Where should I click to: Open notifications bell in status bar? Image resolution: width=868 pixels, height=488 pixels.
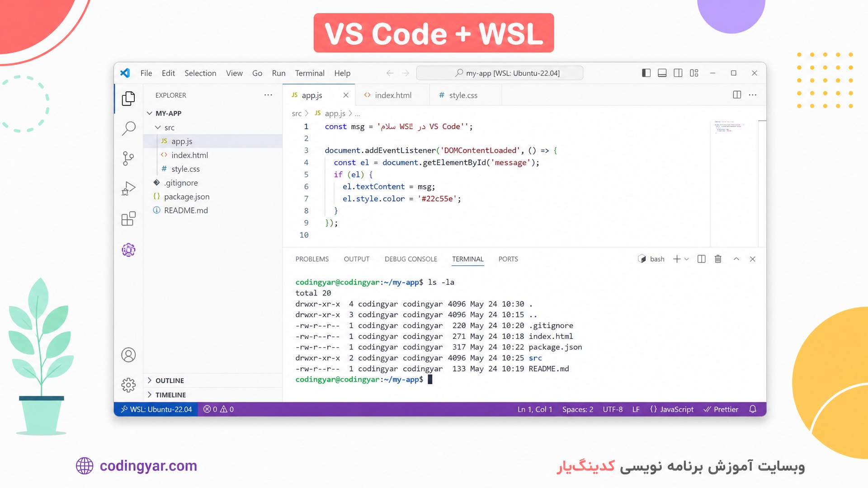pos(753,409)
